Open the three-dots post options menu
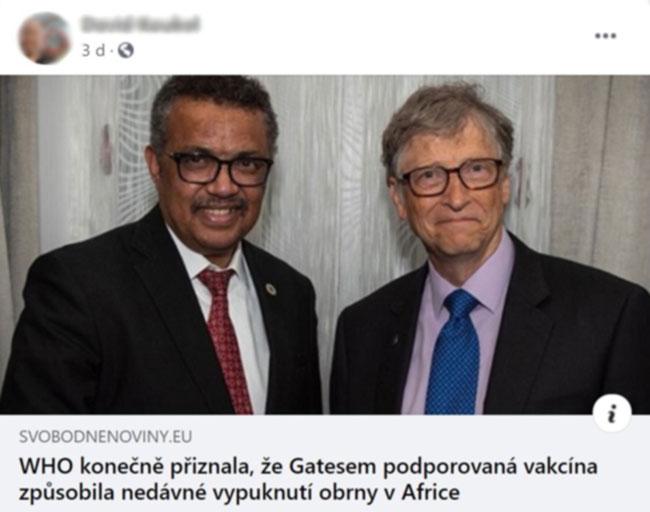Image resolution: width=650 pixels, height=512 pixels. coord(606,36)
